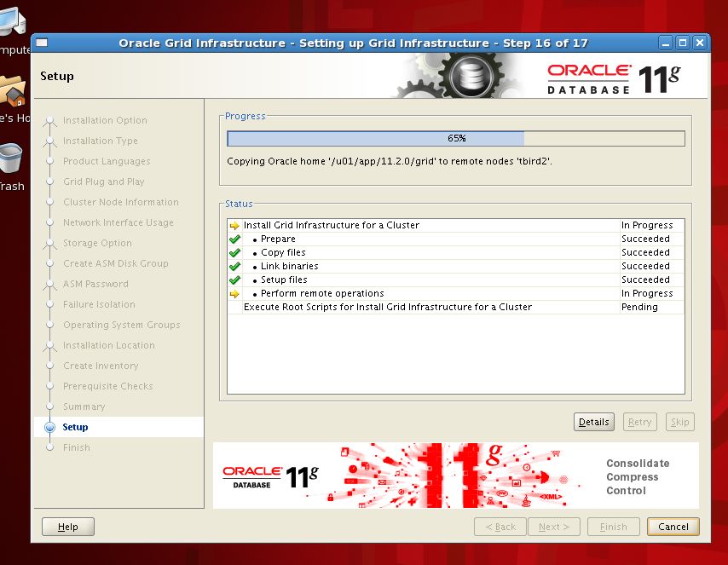
Task: Open the Details log button
Action: coord(593,422)
